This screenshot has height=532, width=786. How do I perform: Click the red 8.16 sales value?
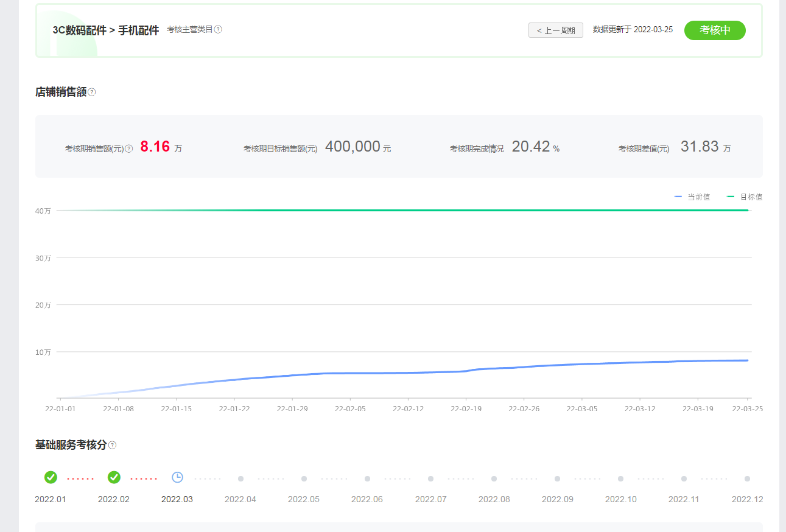pyautogui.click(x=155, y=147)
